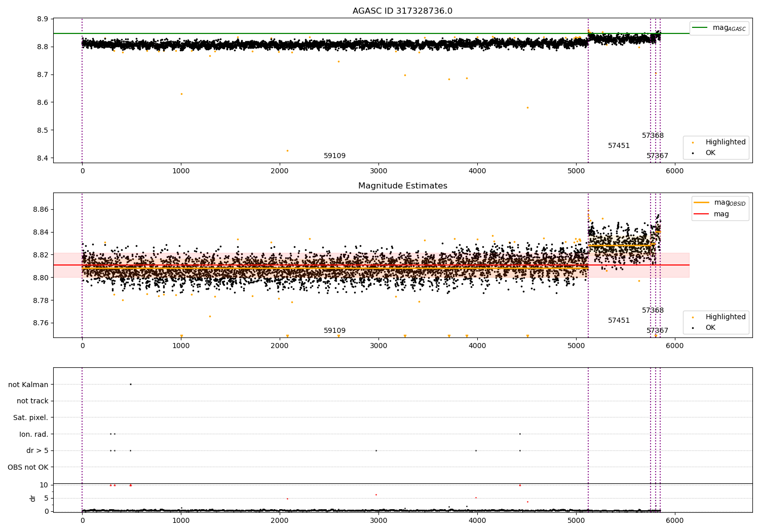The width and height of the screenshot is (760, 532).
Task: Click the orange triangle marker at x=1000 in middle plot
Action: [x=181, y=336]
